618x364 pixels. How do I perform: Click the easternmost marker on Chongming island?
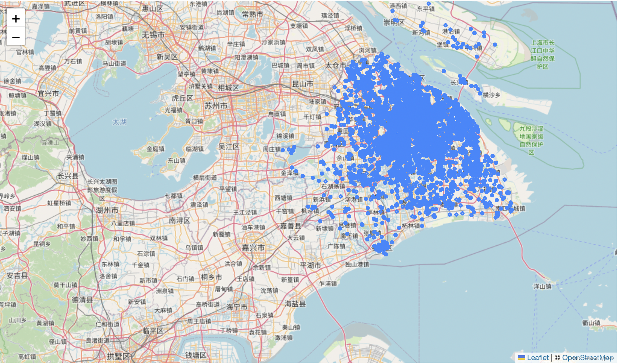click(495, 45)
